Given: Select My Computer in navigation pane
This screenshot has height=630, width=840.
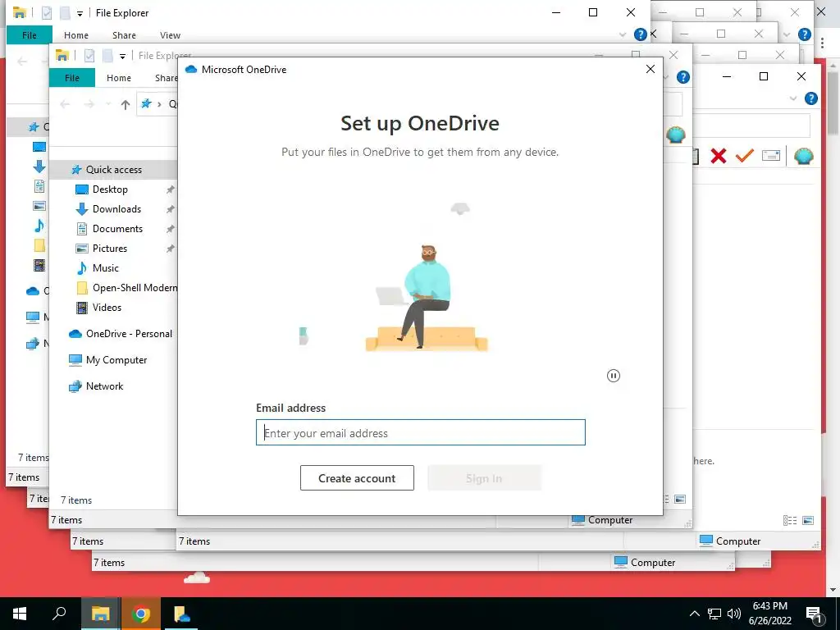Looking at the screenshot, I should [116, 360].
